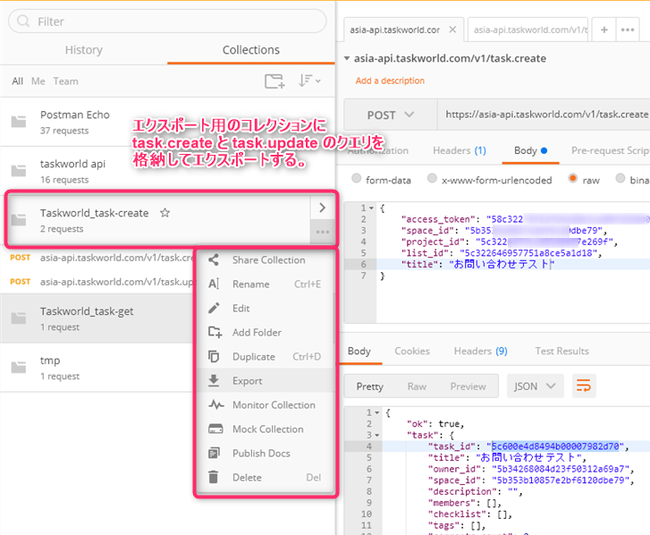Expand Taskworld_task-create details with chevron arrow
This screenshot has height=535, width=650.
(322, 208)
